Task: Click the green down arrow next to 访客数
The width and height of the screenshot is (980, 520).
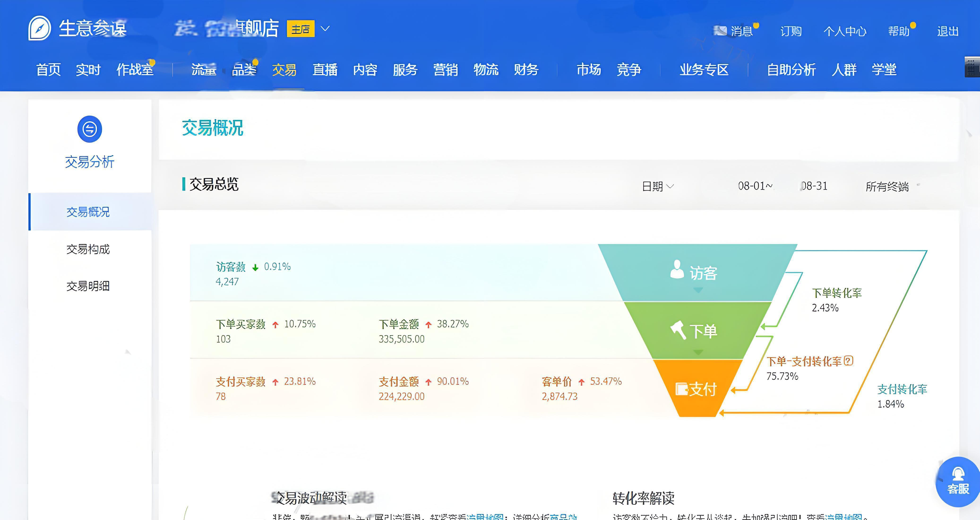Action: tap(255, 268)
